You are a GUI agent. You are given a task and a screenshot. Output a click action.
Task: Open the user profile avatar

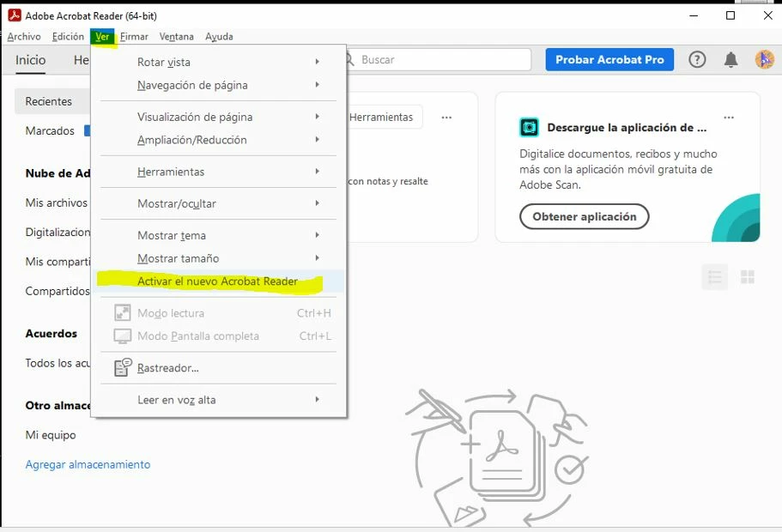[x=764, y=59]
